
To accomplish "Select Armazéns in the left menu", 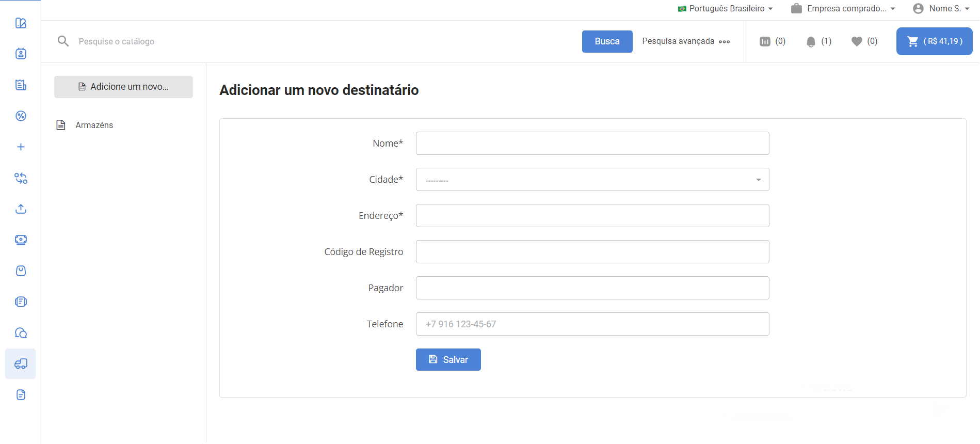I will 94,125.
